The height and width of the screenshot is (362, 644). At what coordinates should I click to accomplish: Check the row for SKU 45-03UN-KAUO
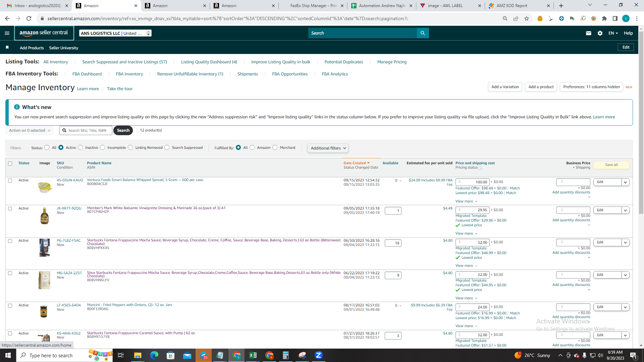pyautogui.click(x=10, y=181)
